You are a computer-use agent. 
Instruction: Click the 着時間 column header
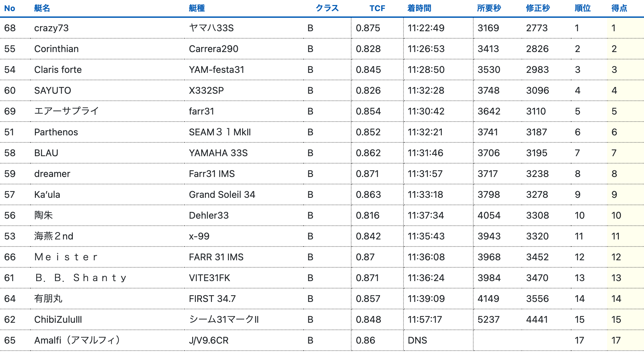[419, 8]
